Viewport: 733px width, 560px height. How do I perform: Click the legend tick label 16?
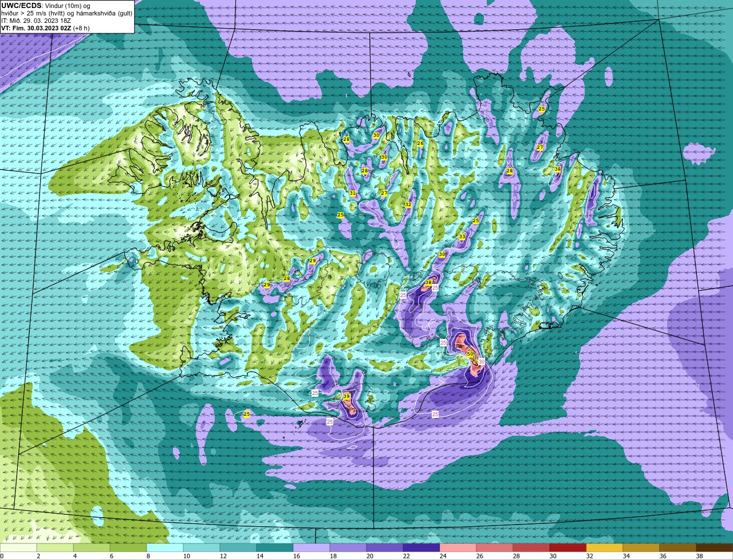(297, 556)
